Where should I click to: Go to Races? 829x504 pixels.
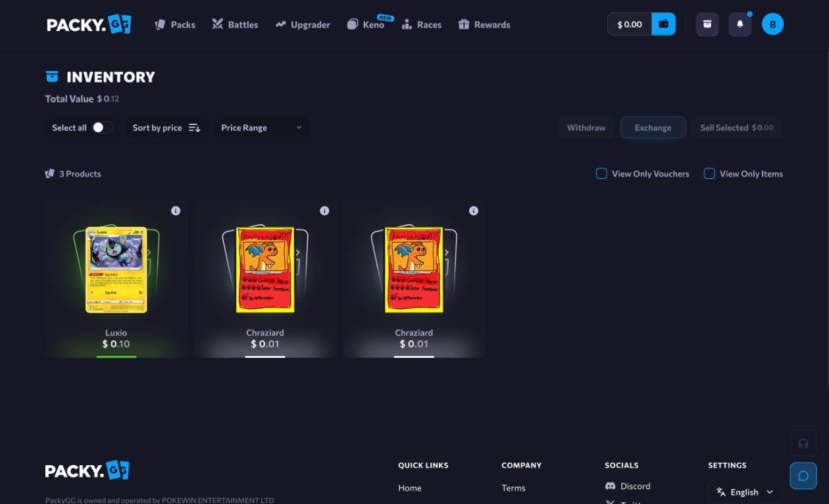pyautogui.click(x=422, y=24)
